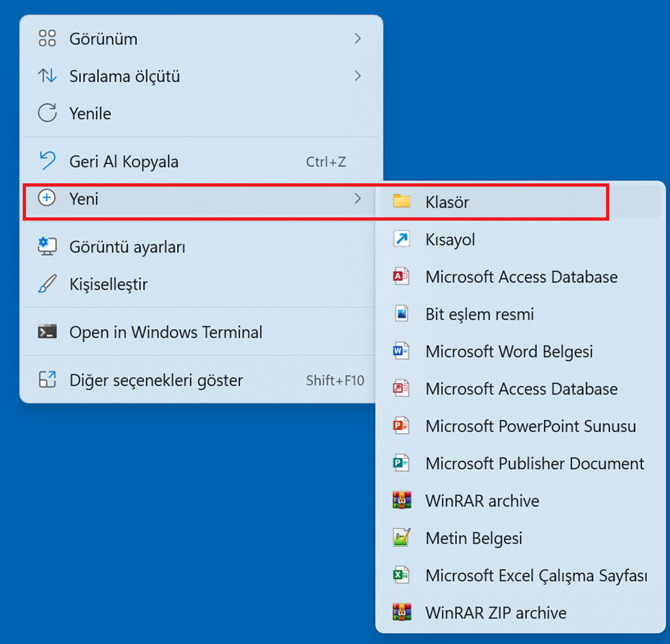Image resolution: width=670 pixels, height=644 pixels.
Task: Create a new WinRAR ZIP archive
Action: (520, 612)
